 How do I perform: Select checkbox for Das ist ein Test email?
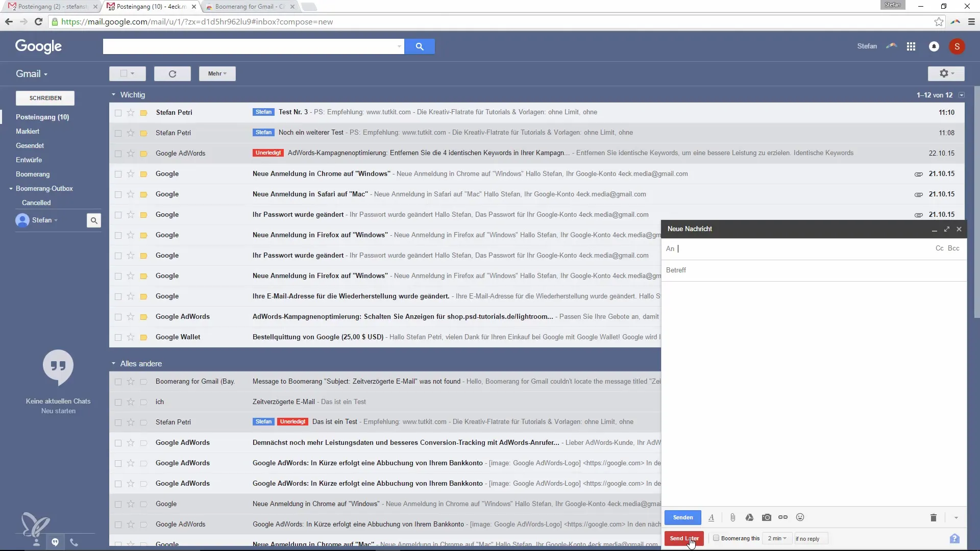pos(118,422)
